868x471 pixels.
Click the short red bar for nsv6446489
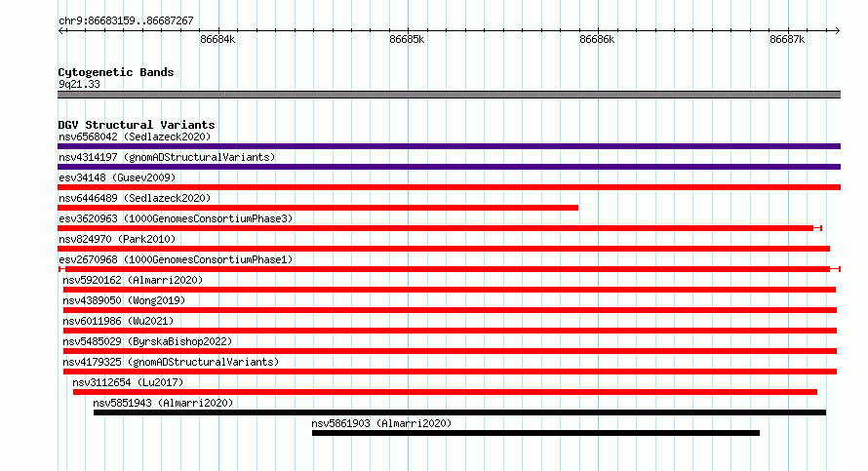(318, 208)
